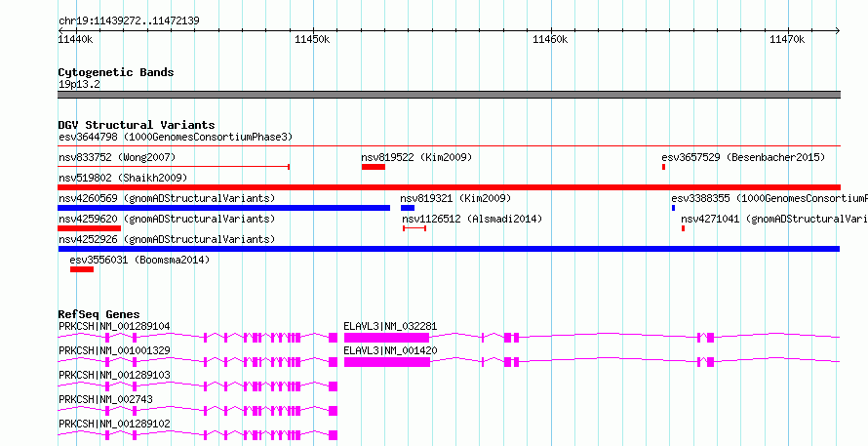Click the 19p13.2 cytogenetic band bar

pyautogui.click(x=449, y=95)
